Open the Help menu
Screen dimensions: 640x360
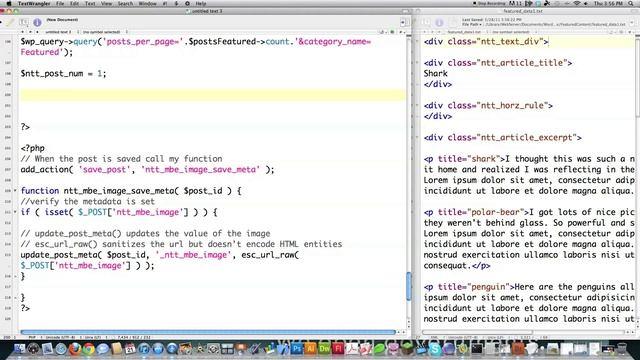[201, 3]
